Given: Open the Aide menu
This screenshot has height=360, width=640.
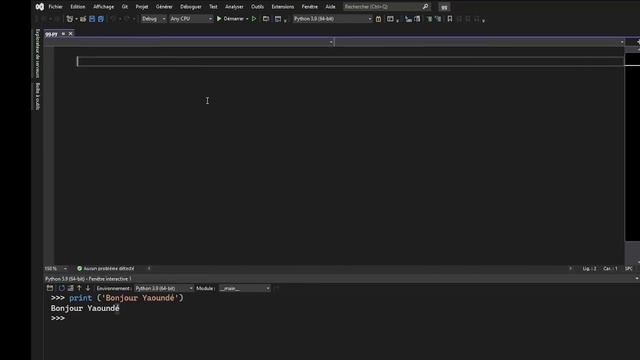Looking at the screenshot, I should point(330,7).
